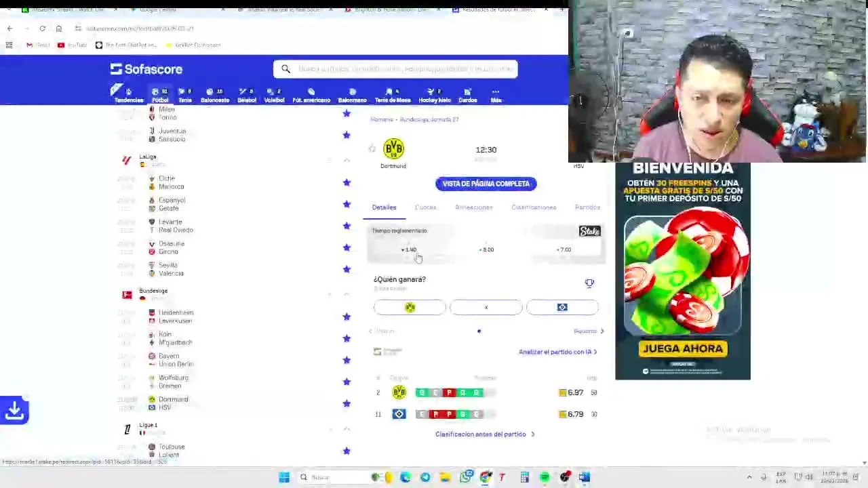Image resolution: width=868 pixels, height=488 pixels.
Task: Click Analizar el partido con IA
Action: 557,352
